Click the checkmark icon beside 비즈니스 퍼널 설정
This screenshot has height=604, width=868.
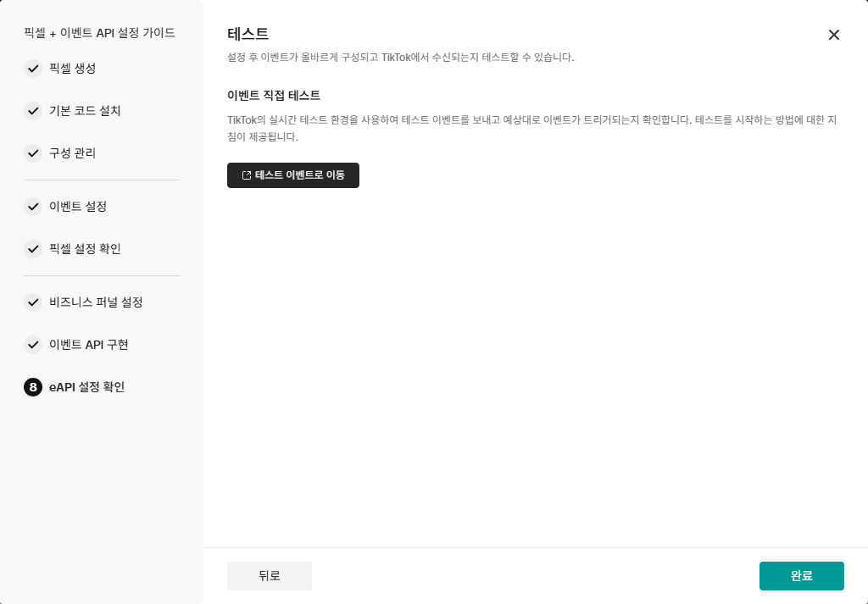[33, 302]
